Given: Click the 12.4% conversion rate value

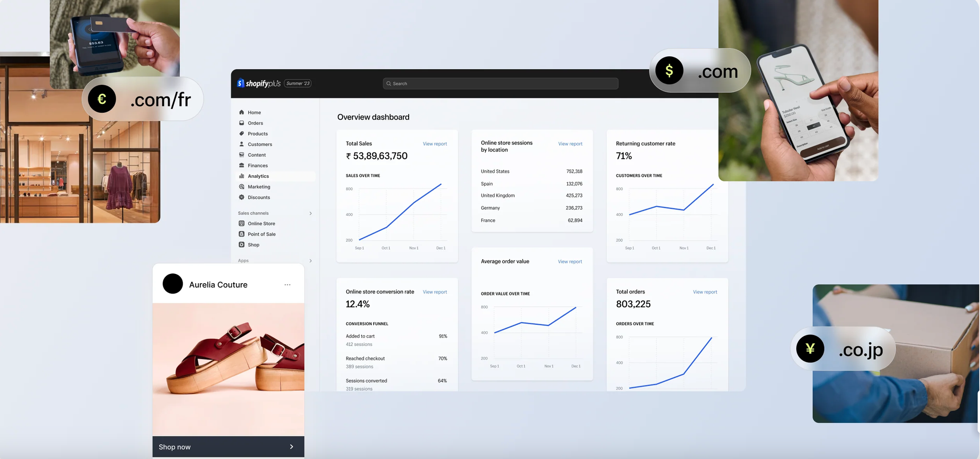Looking at the screenshot, I should [358, 304].
